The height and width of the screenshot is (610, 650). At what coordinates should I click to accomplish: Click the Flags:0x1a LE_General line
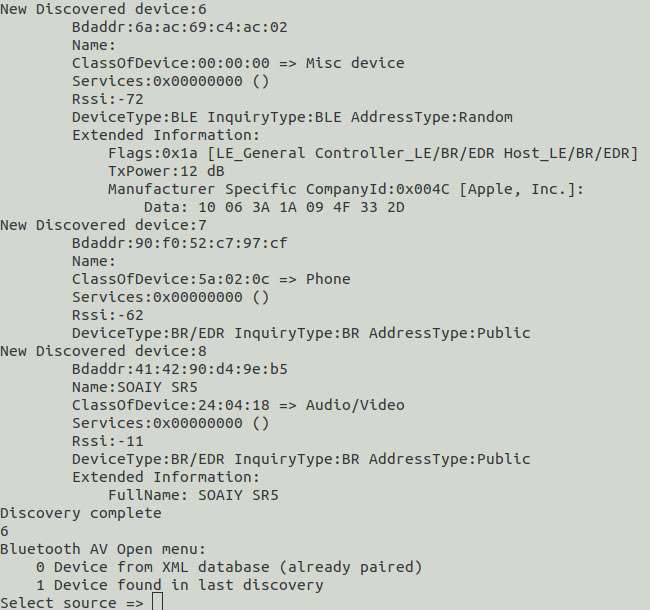(x=373, y=153)
